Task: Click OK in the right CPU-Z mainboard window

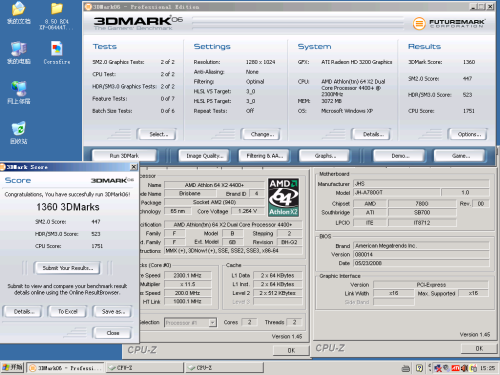Action: 479,349
